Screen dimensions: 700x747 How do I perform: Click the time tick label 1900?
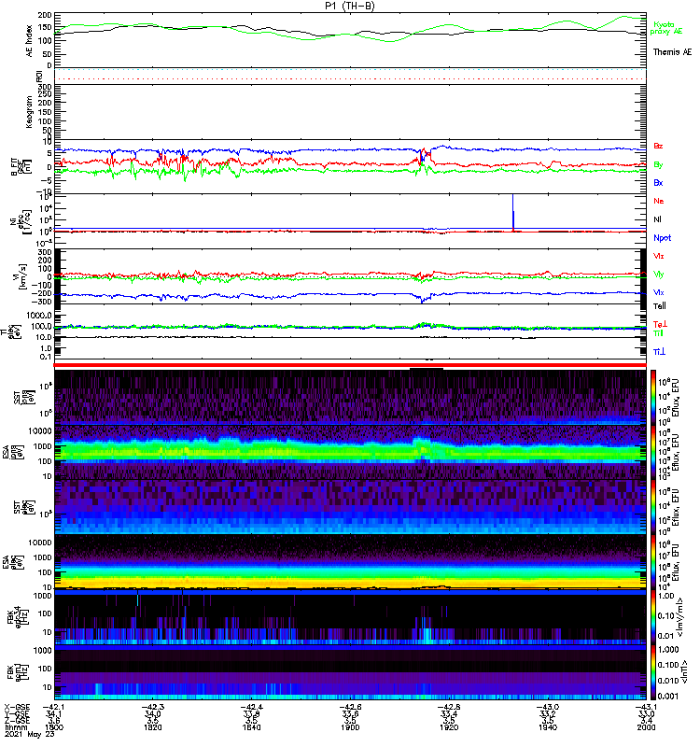(x=350, y=727)
